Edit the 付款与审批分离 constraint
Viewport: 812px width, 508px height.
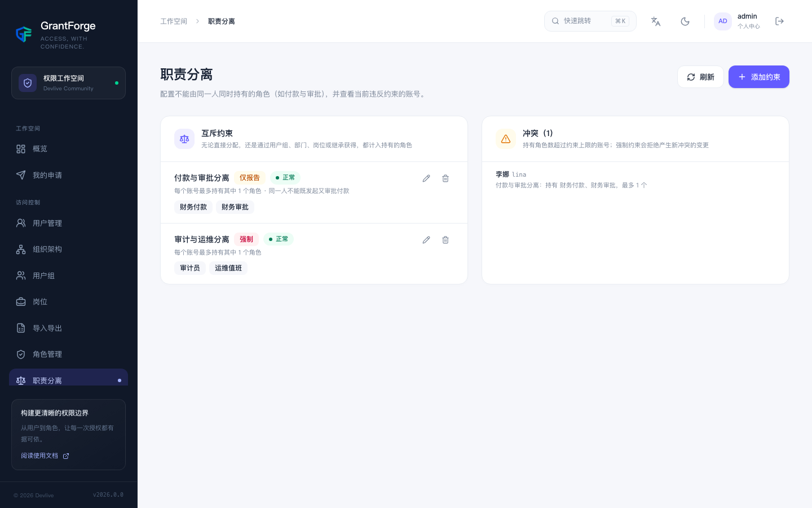tap(426, 178)
